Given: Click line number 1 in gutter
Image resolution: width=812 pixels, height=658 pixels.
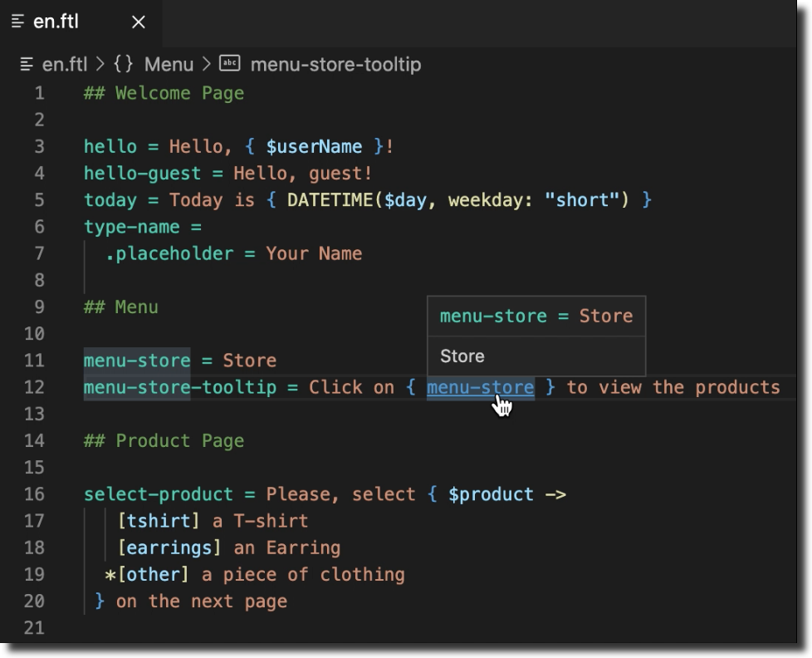Looking at the screenshot, I should (x=39, y=93).
